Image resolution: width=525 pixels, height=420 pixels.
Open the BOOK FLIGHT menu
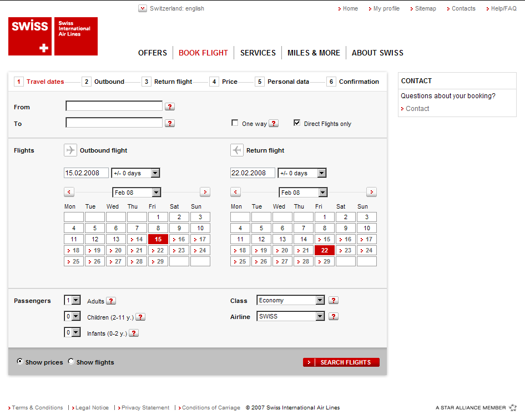(203, 53)
